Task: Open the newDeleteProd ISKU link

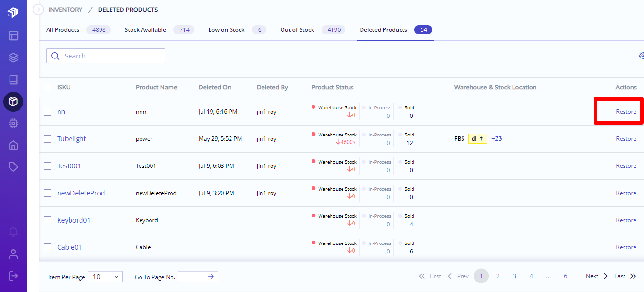Action: coord(81,193)
